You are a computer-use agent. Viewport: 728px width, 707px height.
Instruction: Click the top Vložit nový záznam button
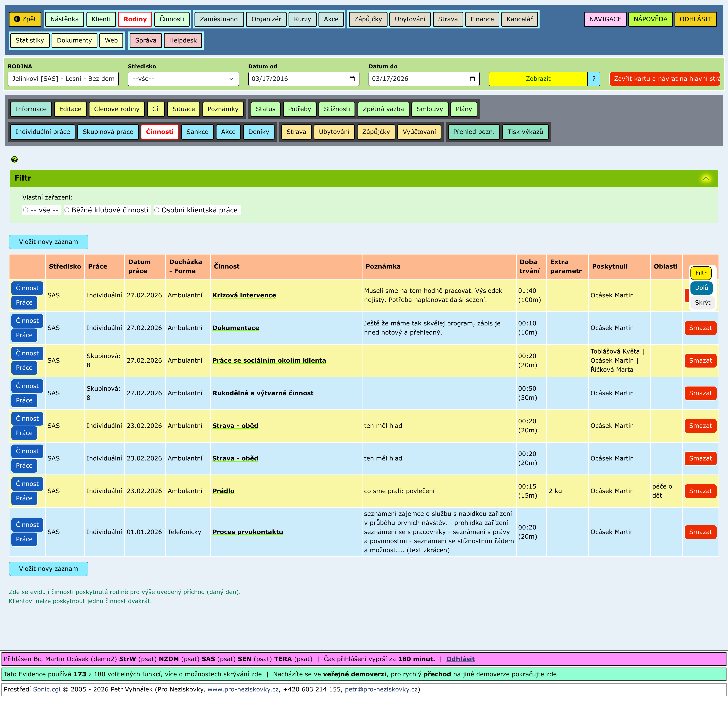click(x=48, y=242)
